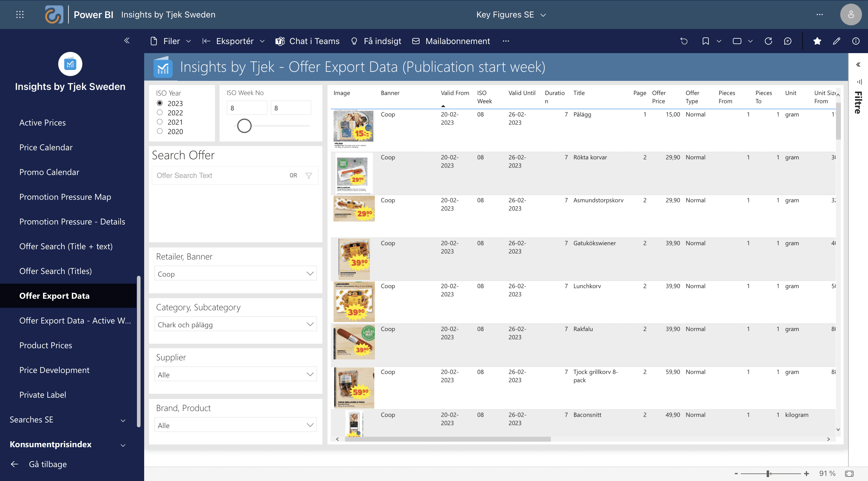
Task: Click the ISO Week No slider handle
Action: click(244, 126)
